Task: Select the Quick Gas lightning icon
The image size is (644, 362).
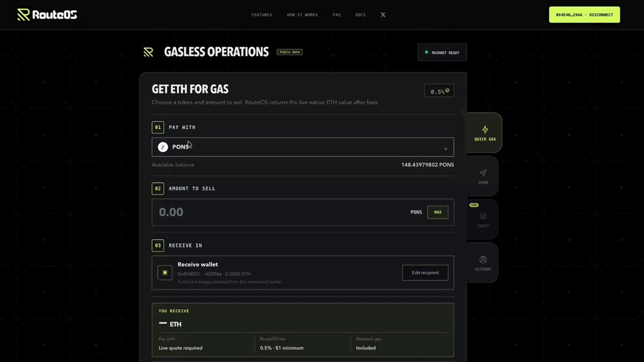Action: (485, 129)
